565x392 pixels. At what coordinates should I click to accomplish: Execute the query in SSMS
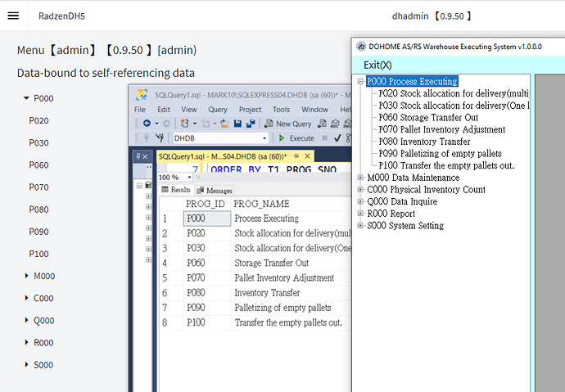tap(297, 137)
